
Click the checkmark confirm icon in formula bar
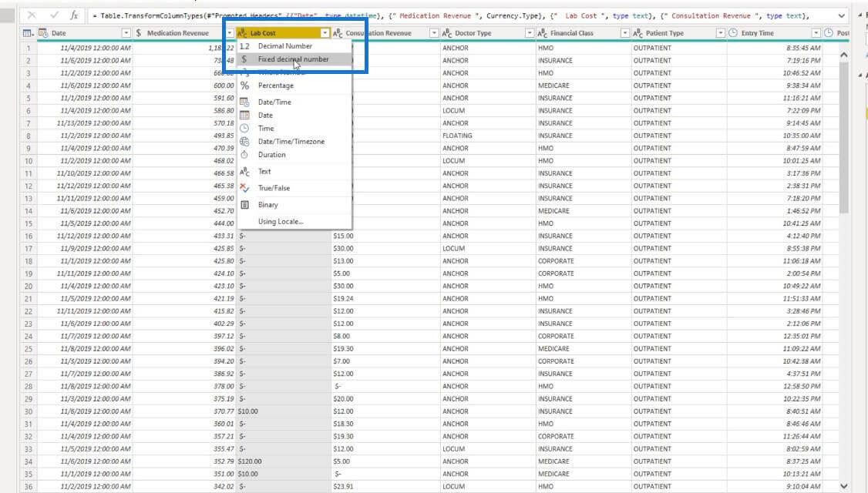coord(54,15)
